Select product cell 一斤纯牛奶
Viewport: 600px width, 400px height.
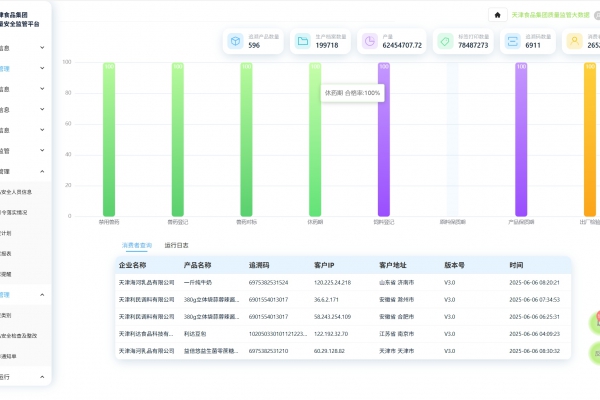coord(198,282)
